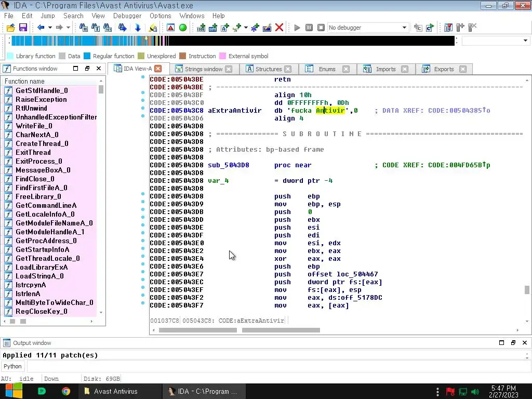Click the 's' string literal plus icon
Screen dimensions: 532x399
pos(237,28)
